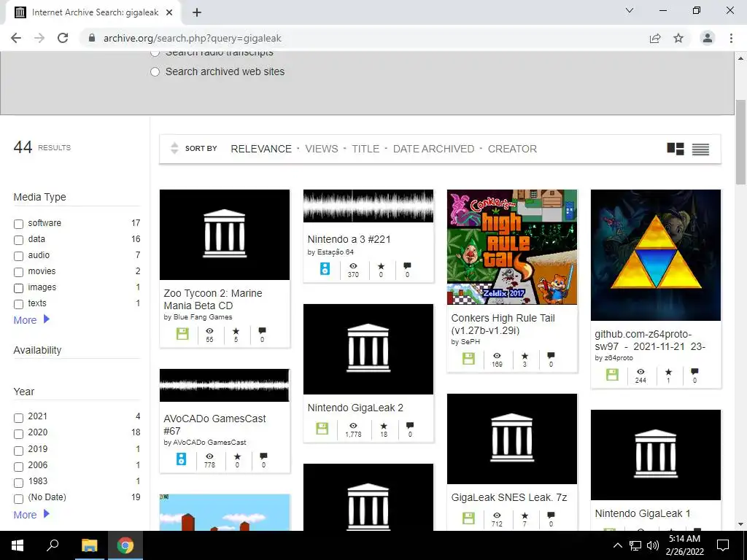Switch to list view icon
Screen dimensions: 747x560
coord(700,149)
